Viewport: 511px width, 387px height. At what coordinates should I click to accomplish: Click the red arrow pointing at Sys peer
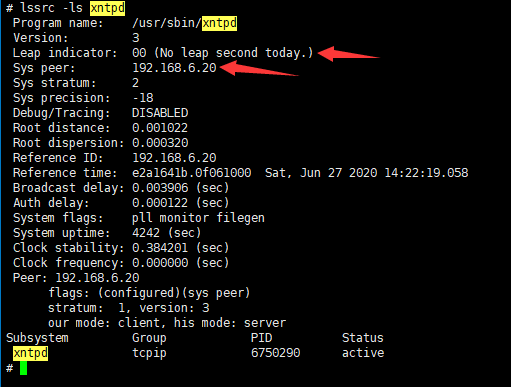point(259,68)
